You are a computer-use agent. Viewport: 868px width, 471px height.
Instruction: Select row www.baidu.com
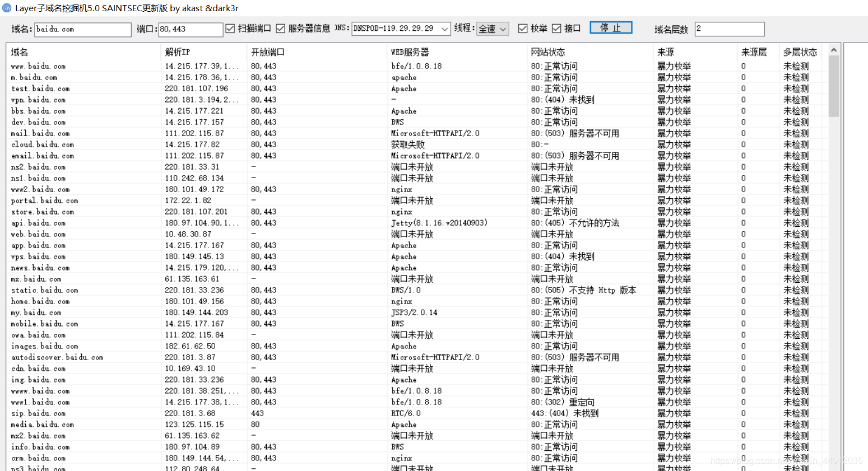(417, 66)
